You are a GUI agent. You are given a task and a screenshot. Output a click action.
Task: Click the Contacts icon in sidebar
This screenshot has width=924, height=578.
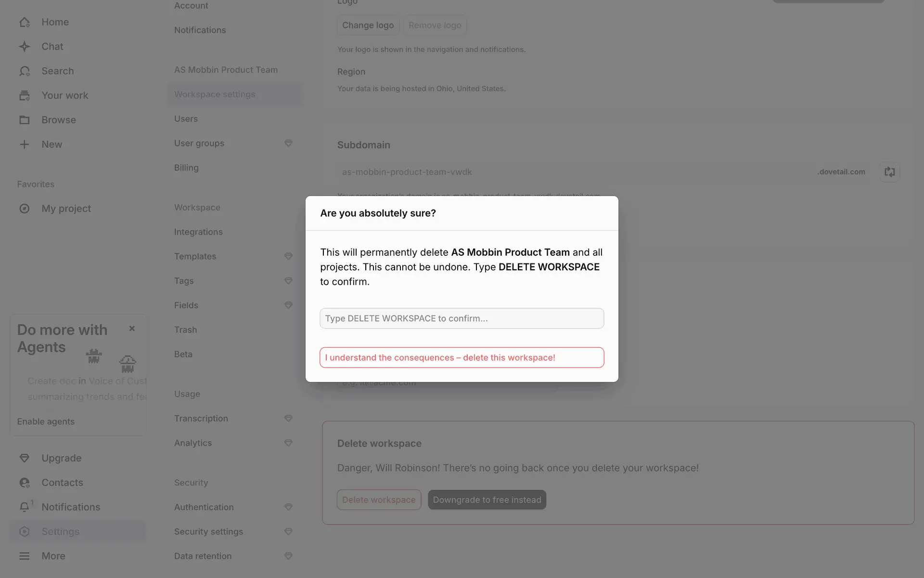point(25,483)
